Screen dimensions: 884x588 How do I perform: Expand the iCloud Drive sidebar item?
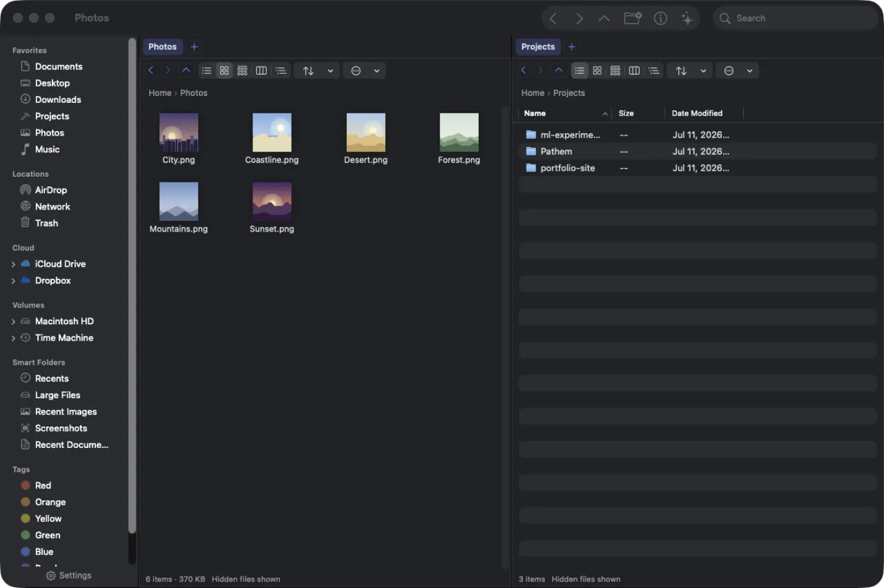(13, 264)
